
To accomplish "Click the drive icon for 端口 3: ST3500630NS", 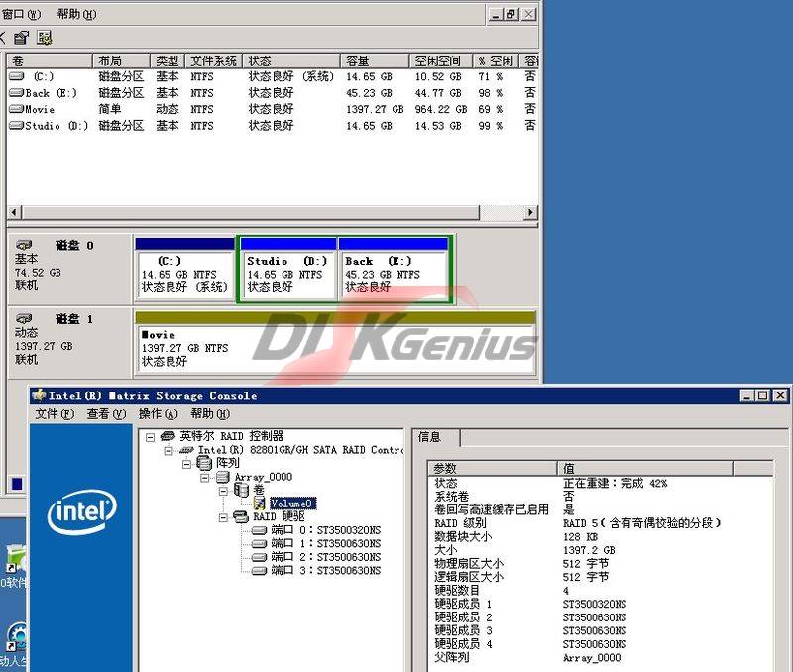I will [259, 571].
